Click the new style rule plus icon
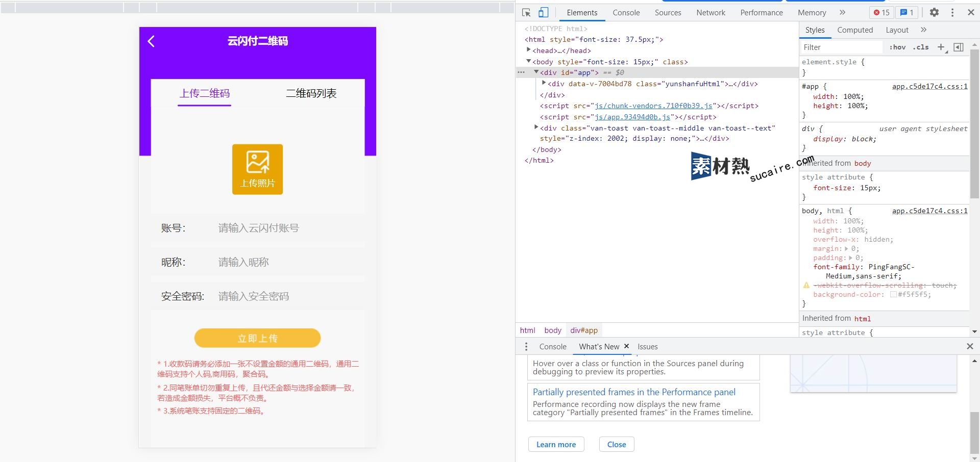This screenshot has width=980, height=462. [x=941, y=47]
